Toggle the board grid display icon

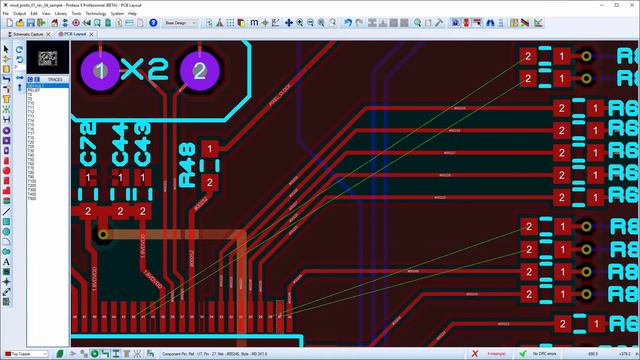tap(231, 23)
